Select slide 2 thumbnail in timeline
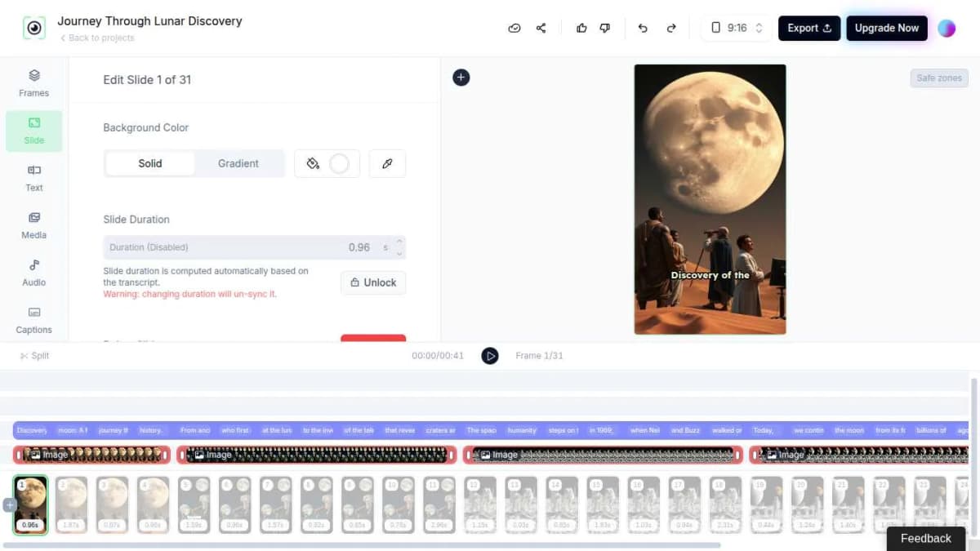980x551 pixels. click(72, 505)
